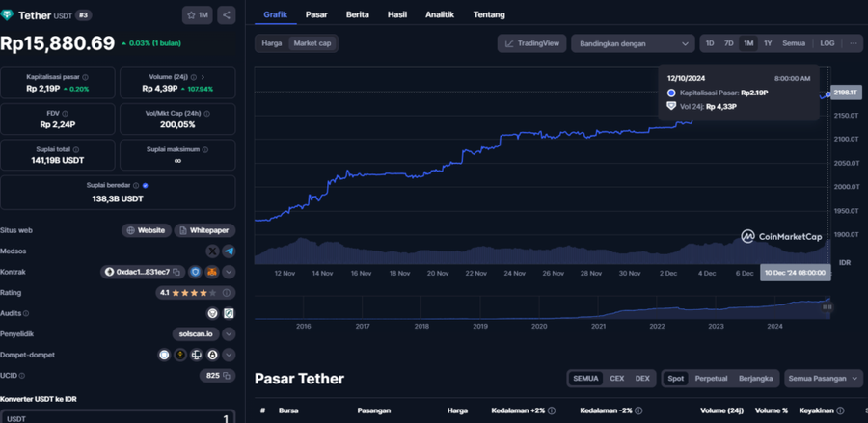Click the star watchlist button showing 1M
This screenshot has width=868, height=423.
point(197,15)
